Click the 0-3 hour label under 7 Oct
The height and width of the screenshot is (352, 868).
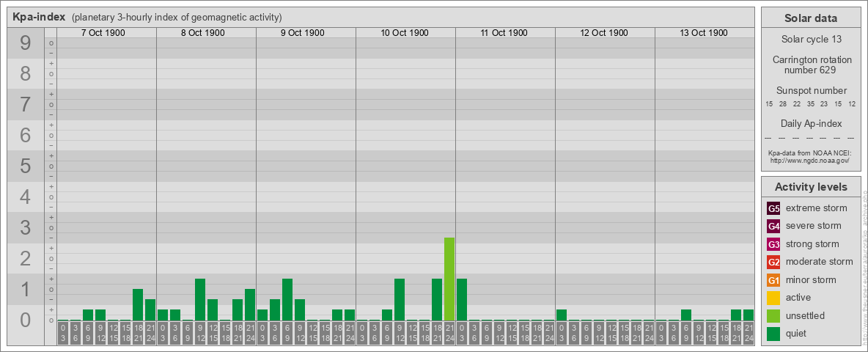[63, 334]
